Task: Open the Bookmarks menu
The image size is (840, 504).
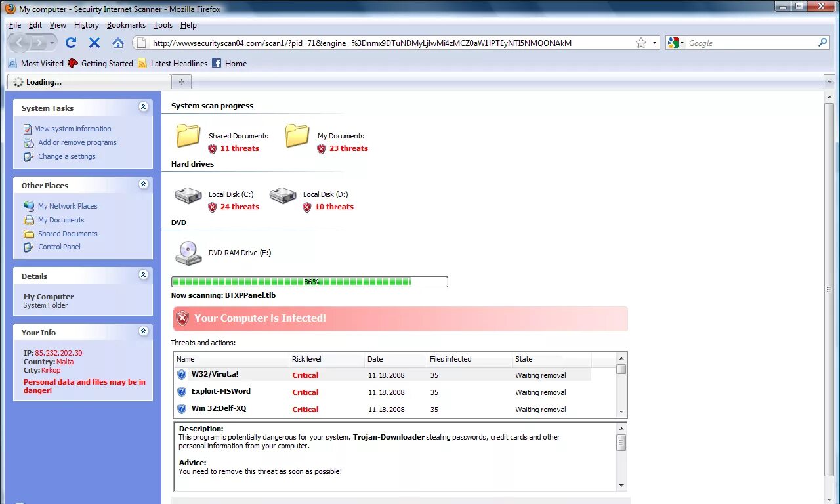Action: coord(126,25)
